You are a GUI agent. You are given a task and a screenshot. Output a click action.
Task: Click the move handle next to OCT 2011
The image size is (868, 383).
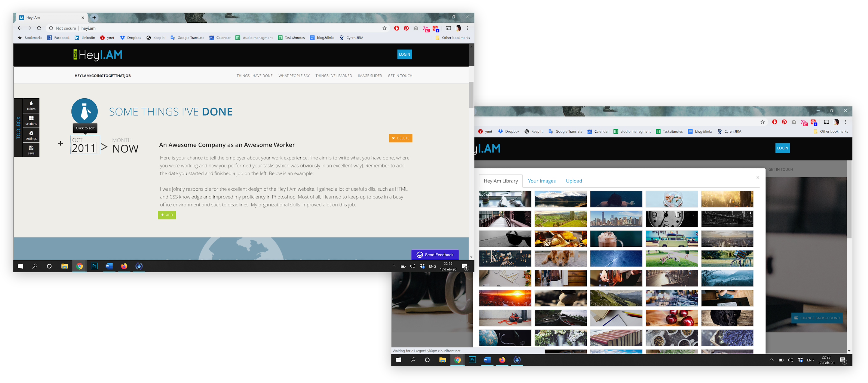point(61,143)
